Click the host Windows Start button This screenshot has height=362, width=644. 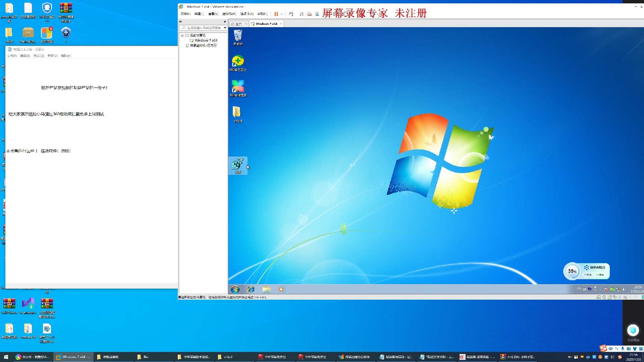point(6,357)
